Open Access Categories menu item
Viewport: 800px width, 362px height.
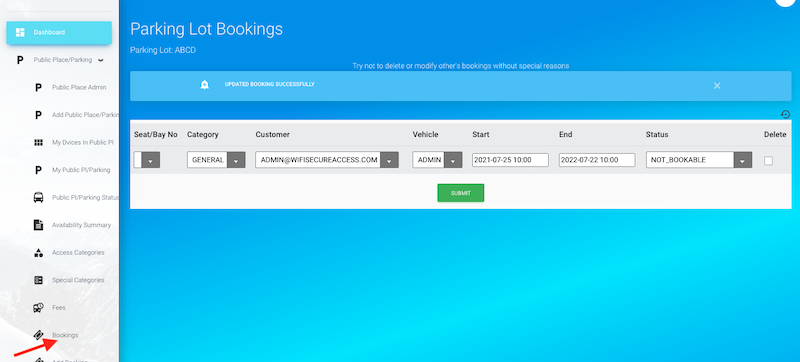78,253
